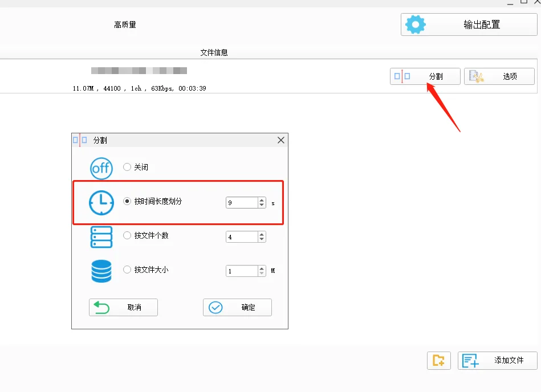This screenshot has height=392, width=541.
Task: Increase the time length seconds value
Action: [x=262, y=200]
